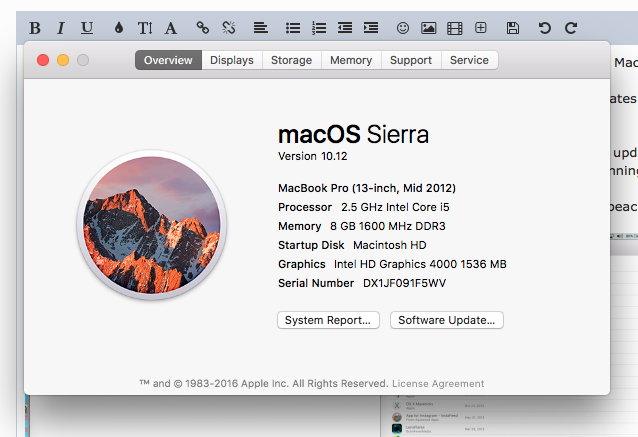The height and width of the screenshot is (437, 638).
Task: Insert a link with the chain icon
Action: tap(203, 28)
